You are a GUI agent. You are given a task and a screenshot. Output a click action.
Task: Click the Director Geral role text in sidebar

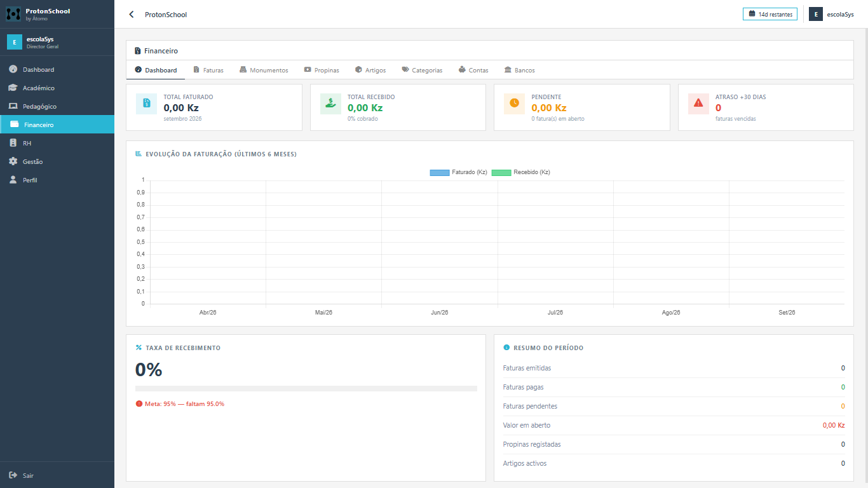coord(43,46)
